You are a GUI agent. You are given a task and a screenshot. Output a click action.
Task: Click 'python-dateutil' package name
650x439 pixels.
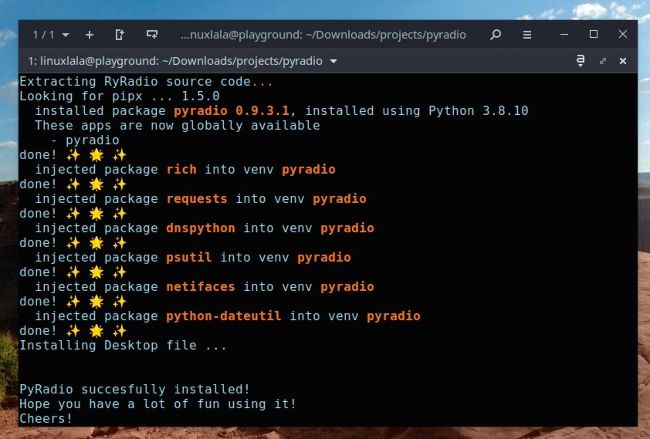point(223,316)
